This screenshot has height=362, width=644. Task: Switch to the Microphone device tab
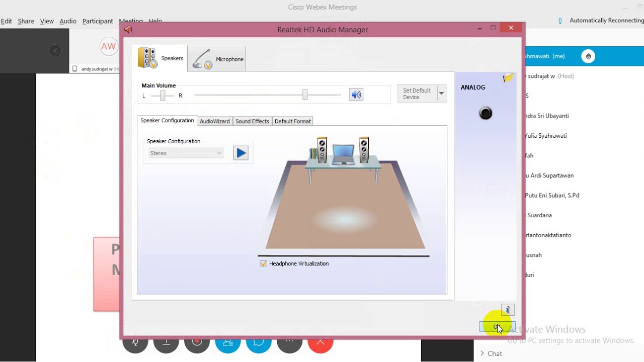pyautogui.click(x=217, y=59)
